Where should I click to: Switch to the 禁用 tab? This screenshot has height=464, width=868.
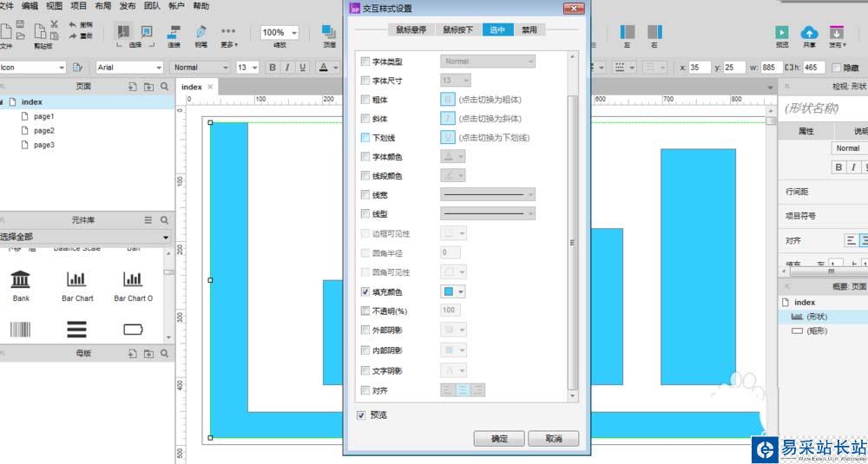tap(529, 29)
